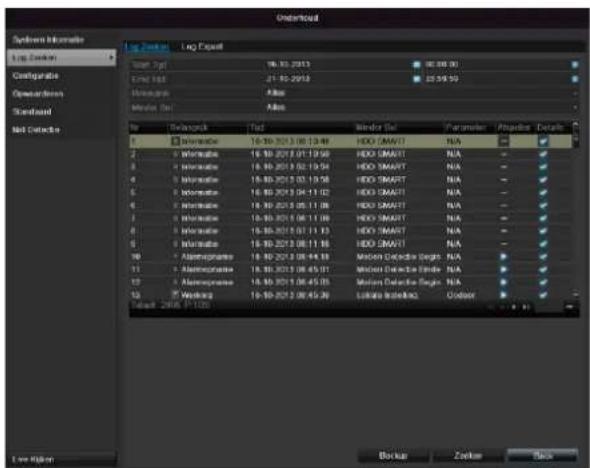Select Informatie entry in row 9

199,244
